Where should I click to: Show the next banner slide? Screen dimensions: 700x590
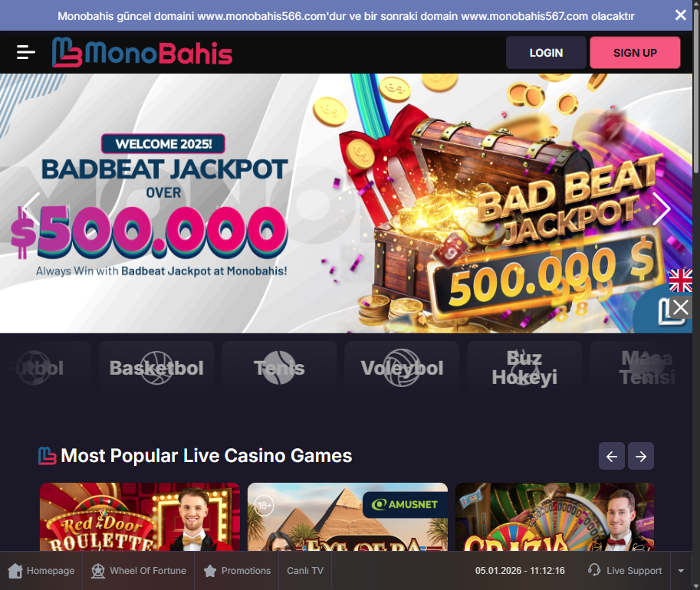(x=661, y=208)
